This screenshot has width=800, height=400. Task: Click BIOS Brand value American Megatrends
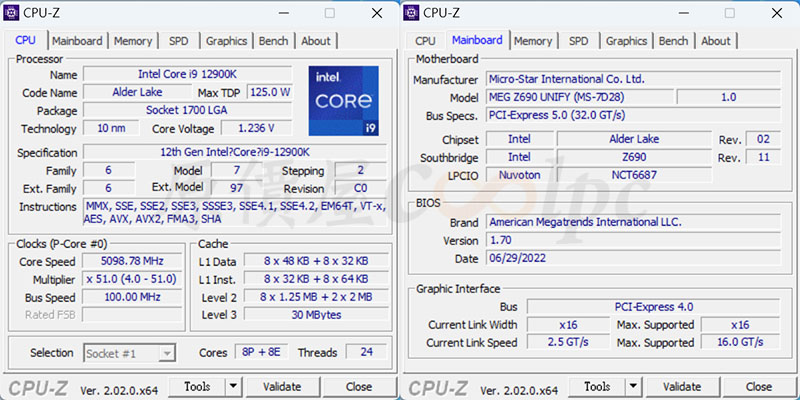click(x=633, y=222)
